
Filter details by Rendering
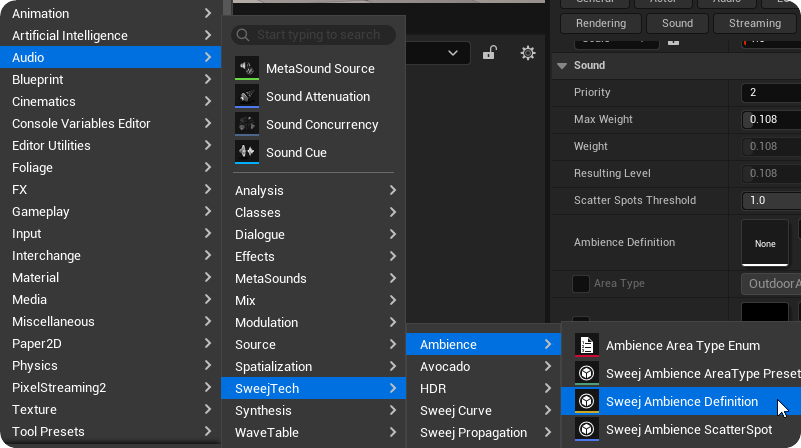click(601, 23)
